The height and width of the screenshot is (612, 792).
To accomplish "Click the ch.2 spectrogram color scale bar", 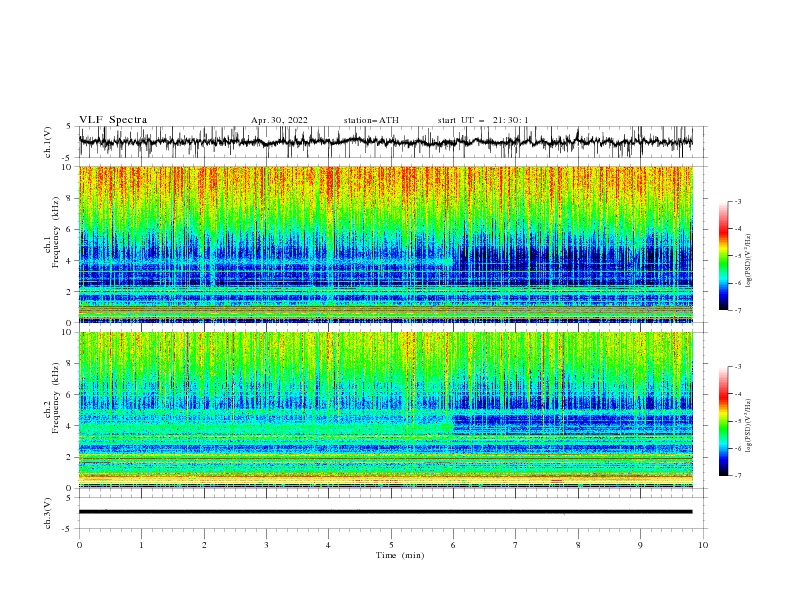I will (x=724, y=421).
